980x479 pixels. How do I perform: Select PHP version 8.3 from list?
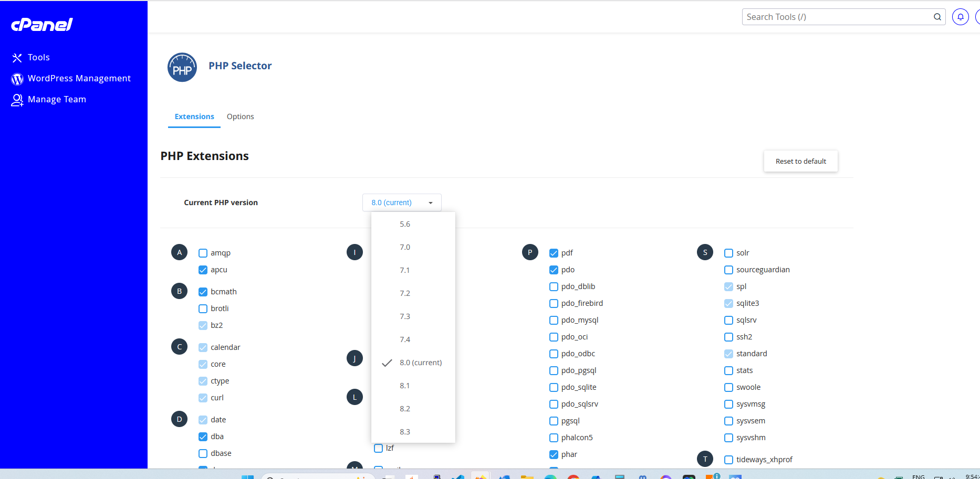click(x=404, y=432)
